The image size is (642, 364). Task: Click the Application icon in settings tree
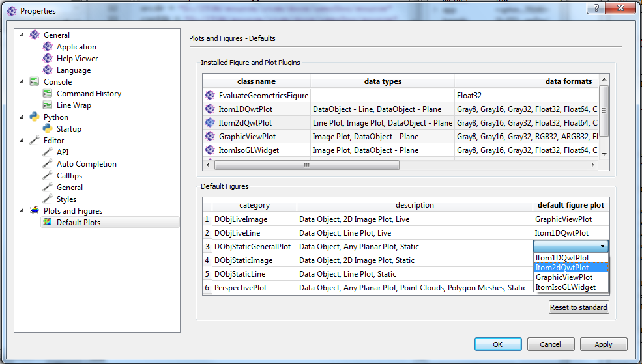[x=48, y=47]
